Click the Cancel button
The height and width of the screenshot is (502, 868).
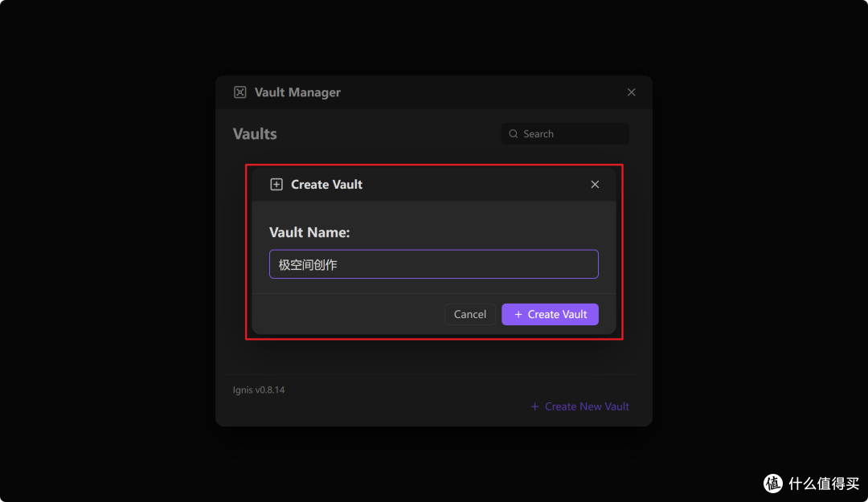470,314
